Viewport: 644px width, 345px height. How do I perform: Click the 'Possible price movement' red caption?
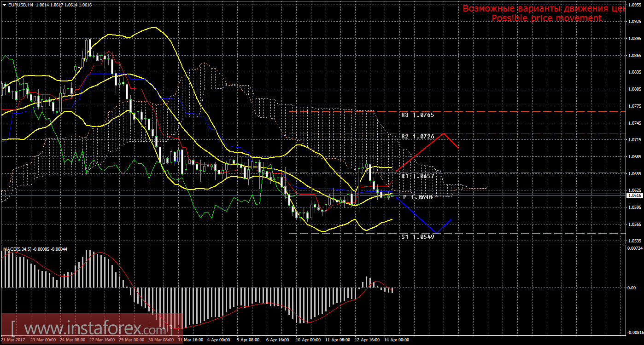[x=546, y=18]
